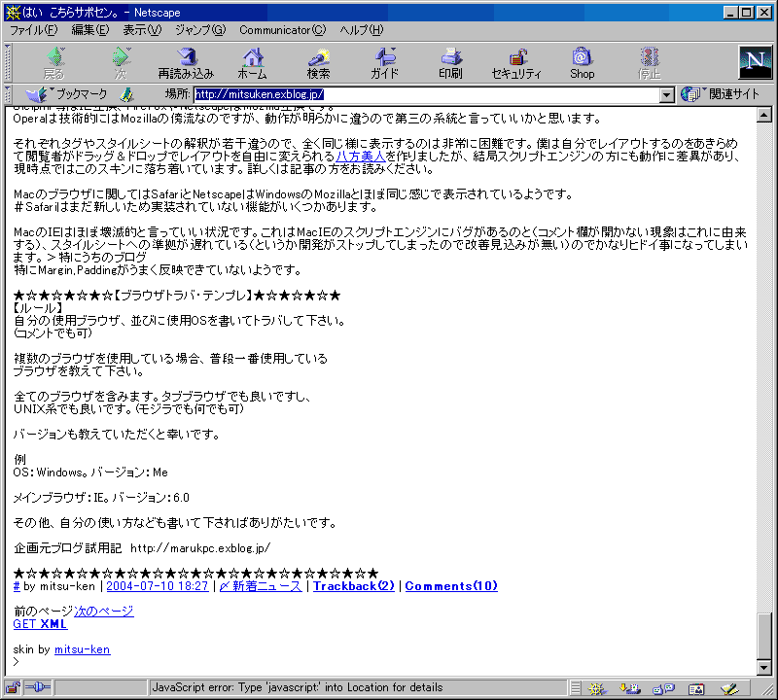Viewport: 778px width, 700px height.
Task: Toggle the online/offline connection icon
Action: tap(38, 687)
